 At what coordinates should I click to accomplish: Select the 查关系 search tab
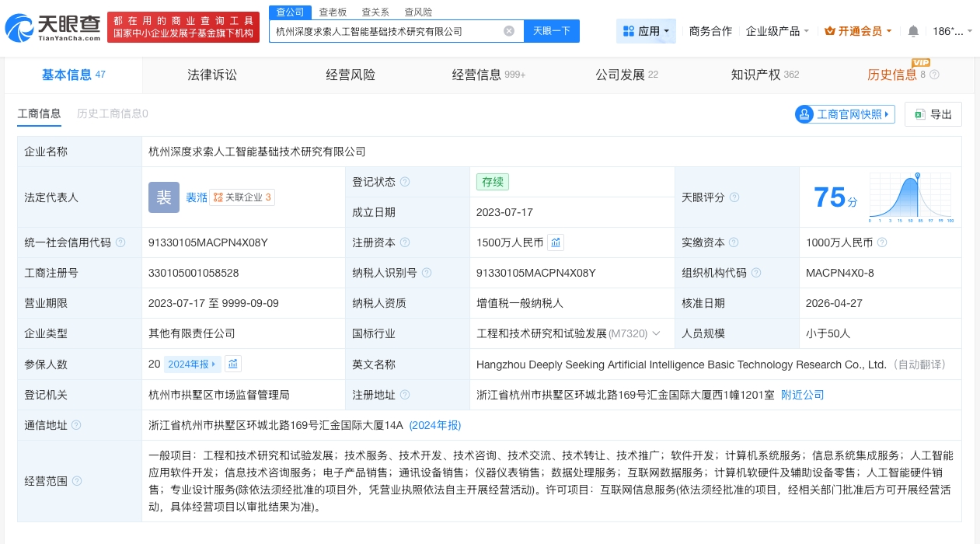[x=376, y=12]
